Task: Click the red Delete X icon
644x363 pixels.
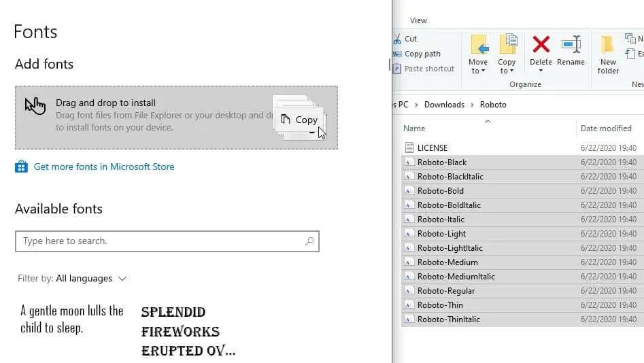Action: tap(541, 44)
